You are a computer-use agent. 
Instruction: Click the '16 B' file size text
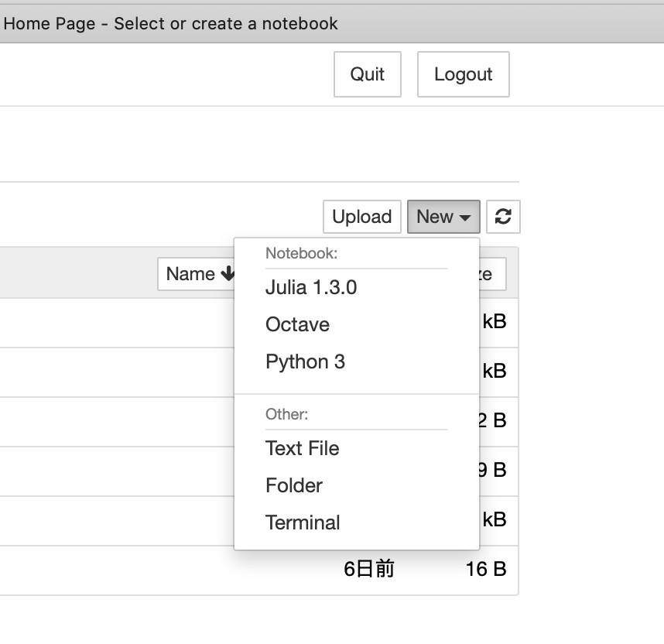pos(486,569)
